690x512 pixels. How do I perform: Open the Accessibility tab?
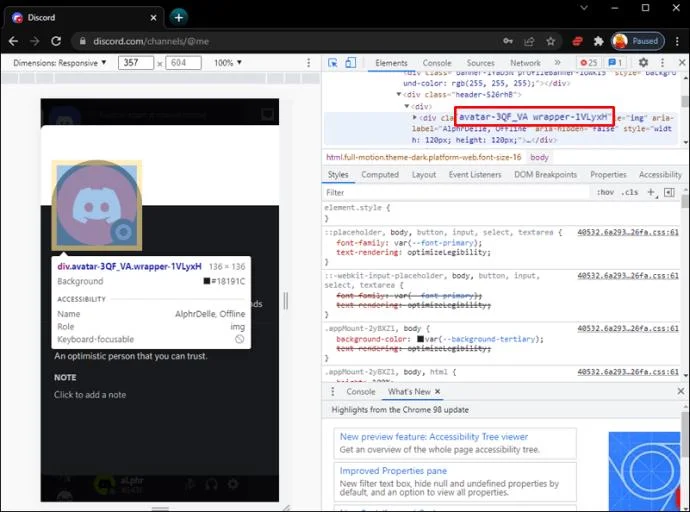tap(660, 175)
